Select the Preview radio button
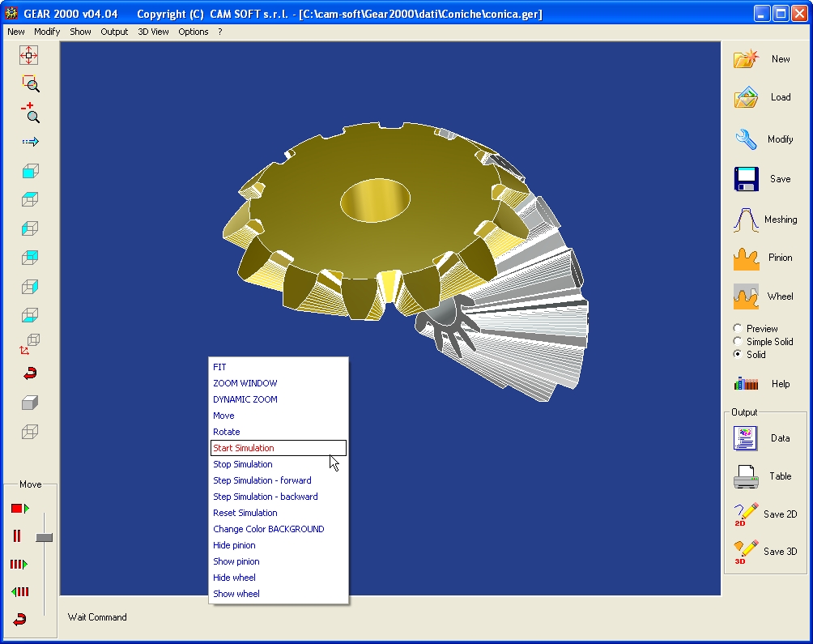The image size is (813, 644). (738, 329)
